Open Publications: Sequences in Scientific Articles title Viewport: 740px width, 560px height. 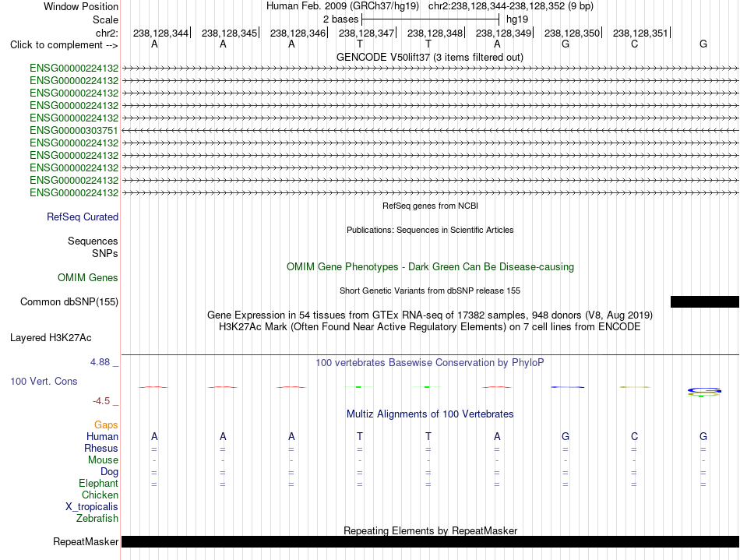pos(430,230)
